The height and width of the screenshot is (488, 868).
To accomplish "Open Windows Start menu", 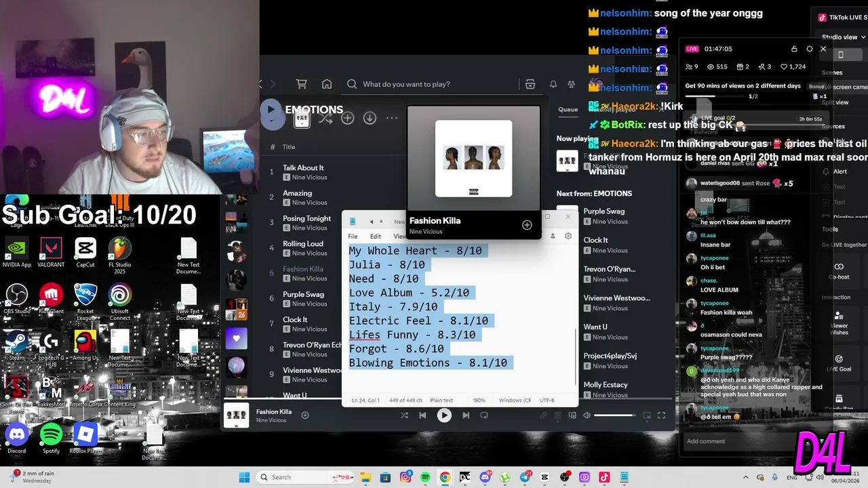I will (244, 477).
